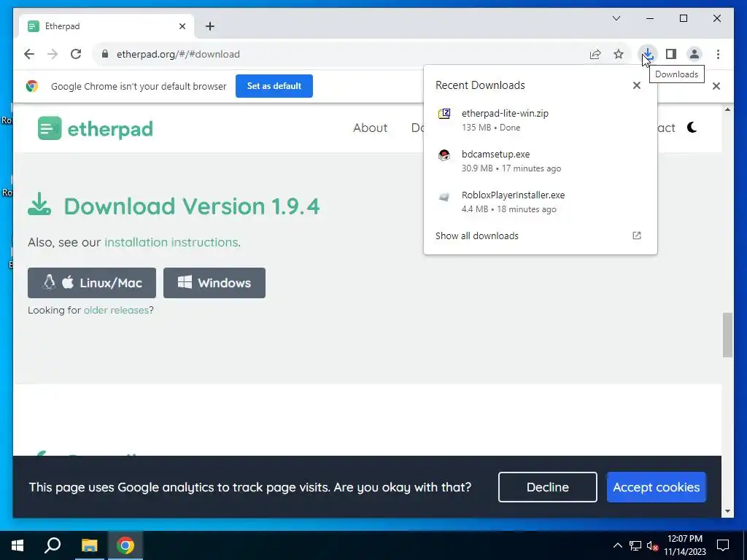Open a new tab
Viewport: 747px width, 560px height.
[210, 26]
